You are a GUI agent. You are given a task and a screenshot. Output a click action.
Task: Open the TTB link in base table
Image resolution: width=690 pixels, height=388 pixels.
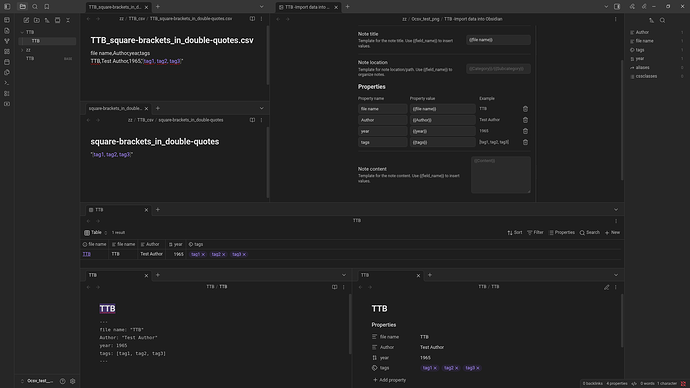click(87, 254)
